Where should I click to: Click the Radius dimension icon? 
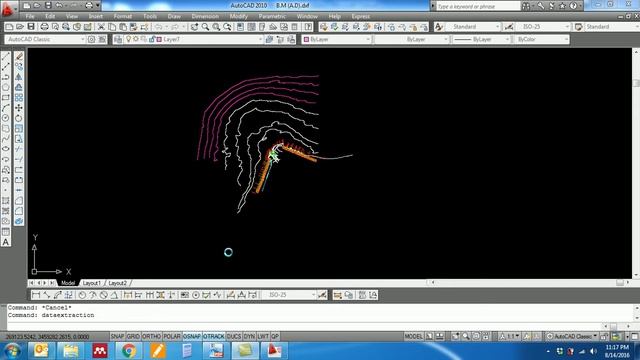pyautogui.click(x=82, y=295)
